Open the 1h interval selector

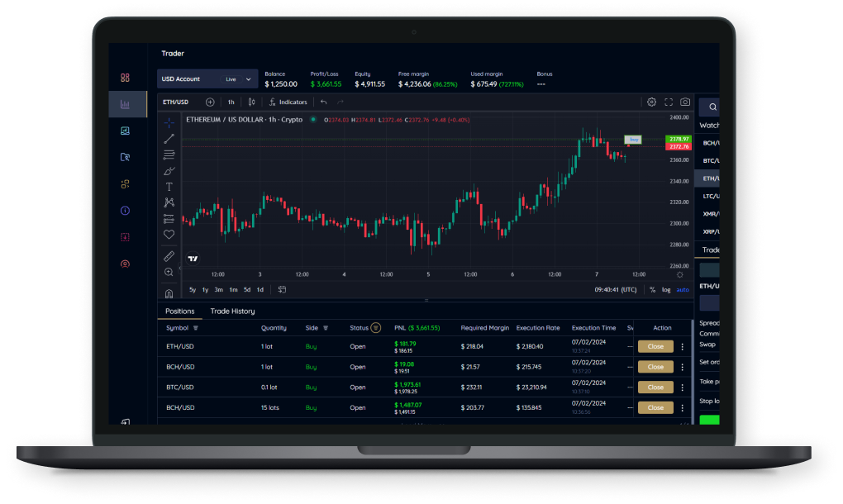[x=231, y=102]
